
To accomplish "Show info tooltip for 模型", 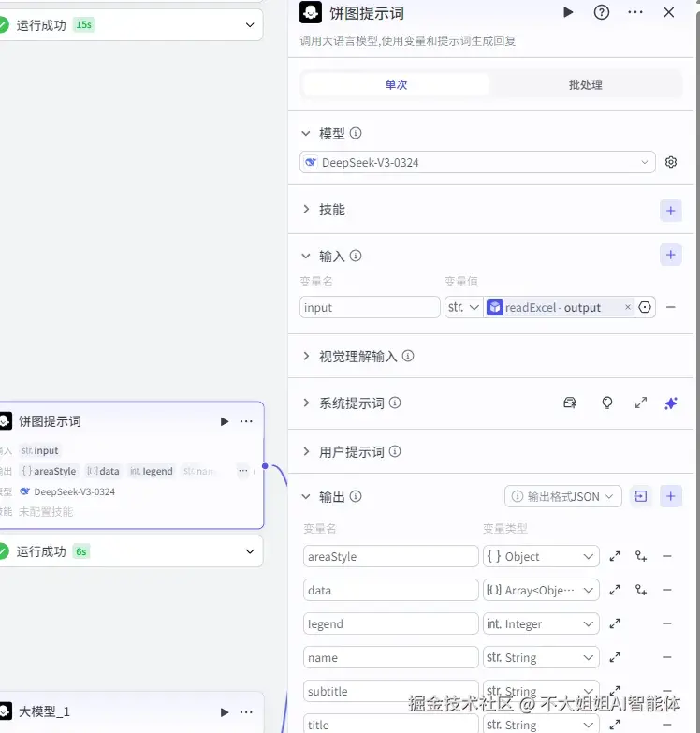I will tap(356, 133).
